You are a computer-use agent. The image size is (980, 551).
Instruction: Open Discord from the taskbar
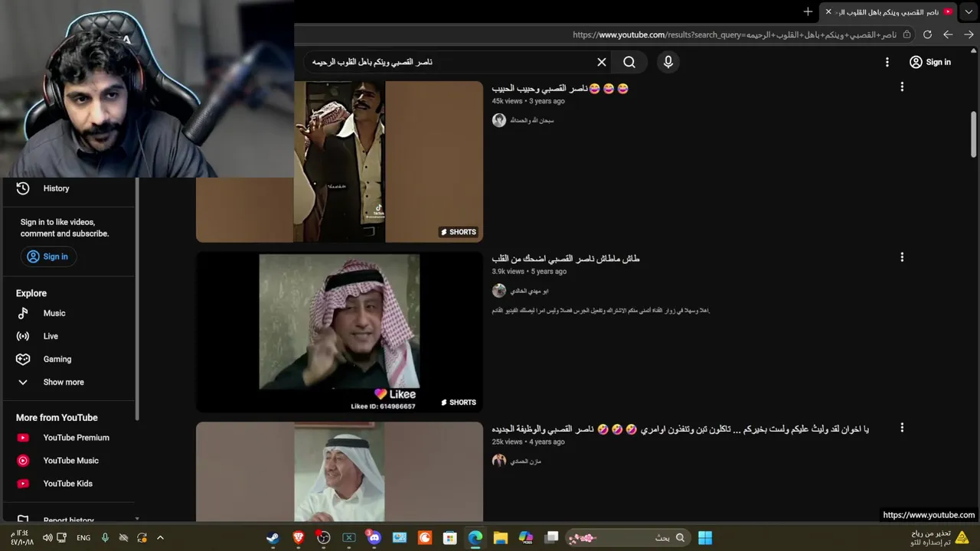coord(374,537)
